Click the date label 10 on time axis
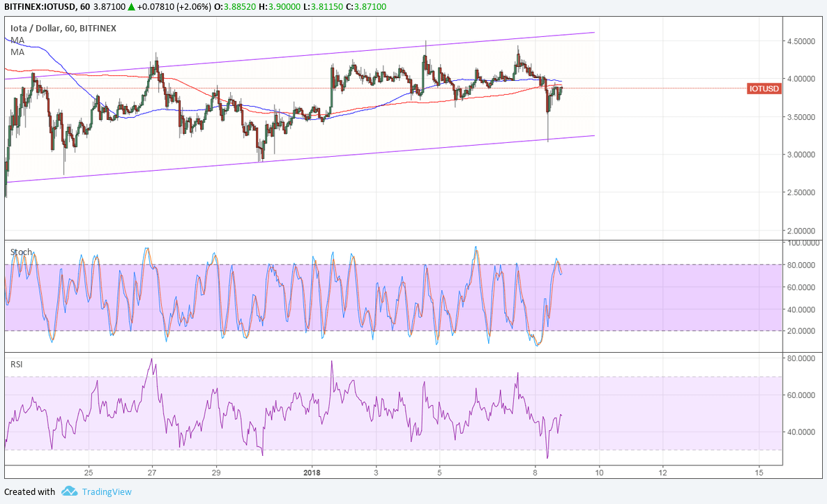 click(599, 473)
